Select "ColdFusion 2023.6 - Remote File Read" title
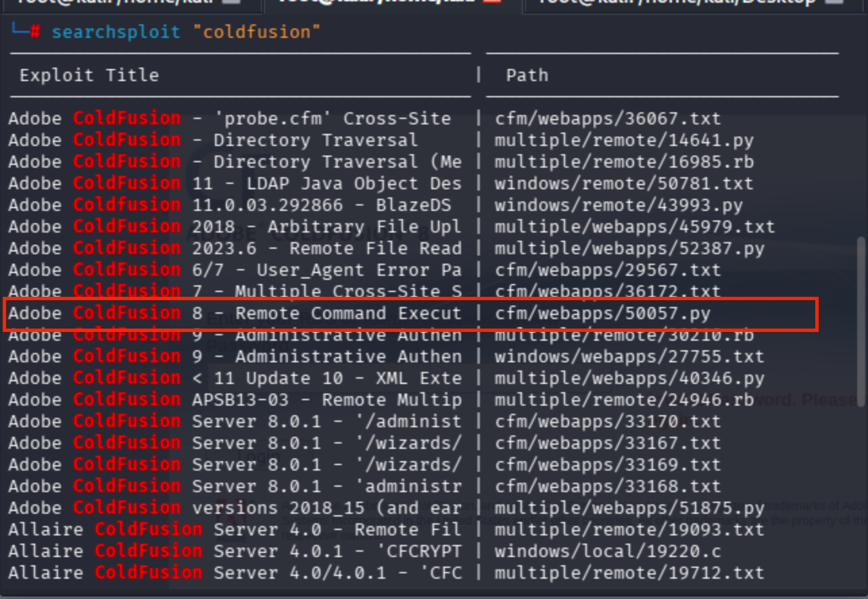 pyautogui.click(x=268, y=248)
